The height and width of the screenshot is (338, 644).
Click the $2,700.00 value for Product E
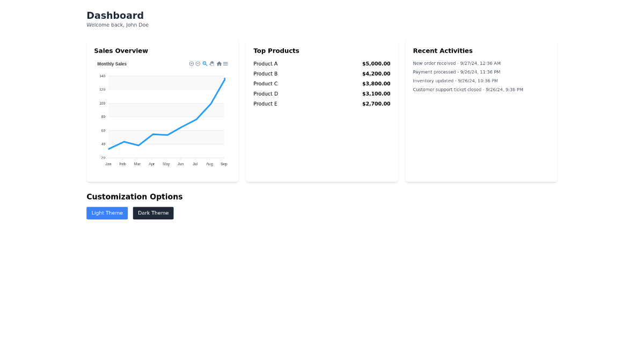pos(376,104)
